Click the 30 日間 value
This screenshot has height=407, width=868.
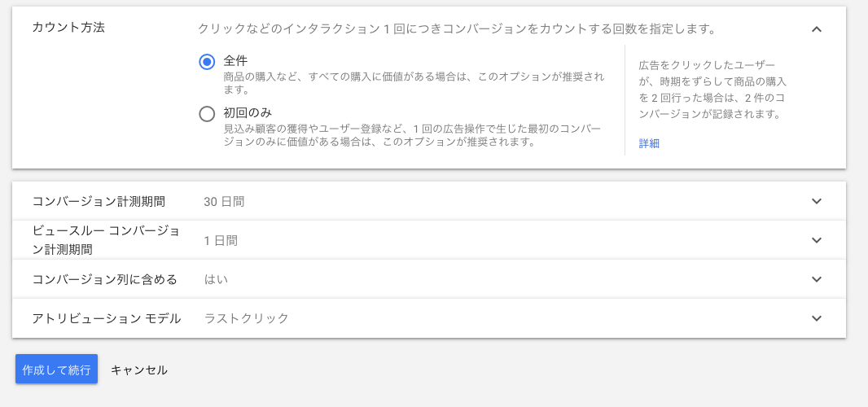click(224, 201)
